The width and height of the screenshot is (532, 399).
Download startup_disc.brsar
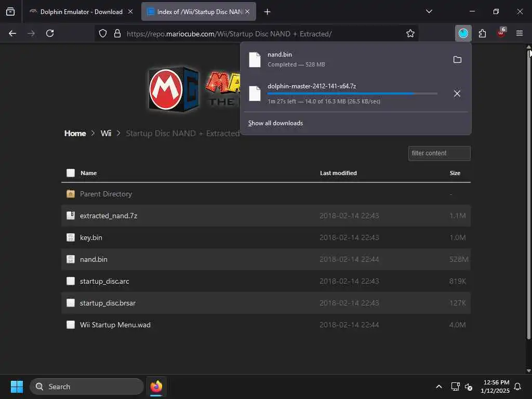[x=108, y=303]
